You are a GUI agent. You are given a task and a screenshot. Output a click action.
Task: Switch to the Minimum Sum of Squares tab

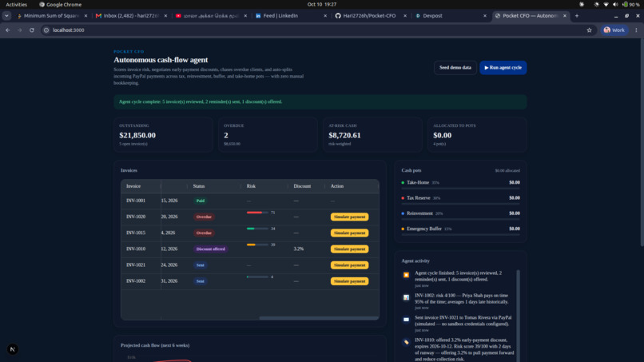click(x=51, y=16)
